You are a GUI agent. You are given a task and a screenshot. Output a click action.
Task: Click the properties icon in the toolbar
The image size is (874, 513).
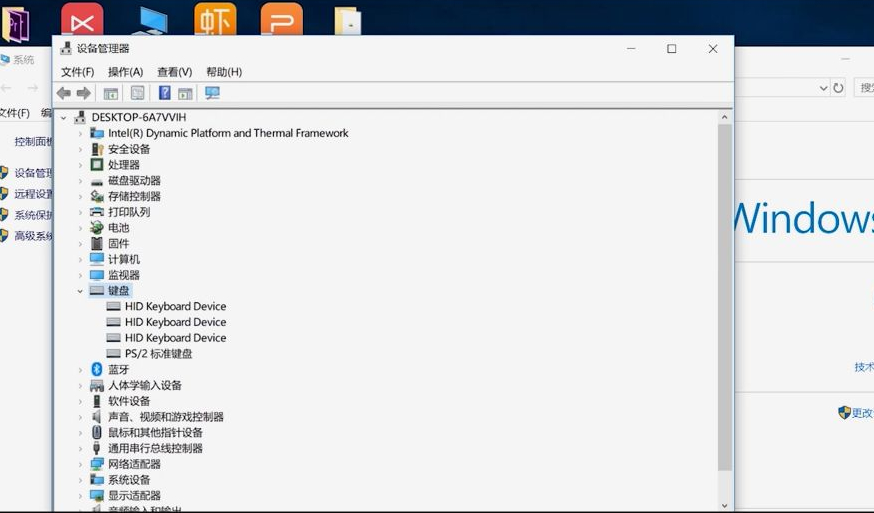pos(137,93)
